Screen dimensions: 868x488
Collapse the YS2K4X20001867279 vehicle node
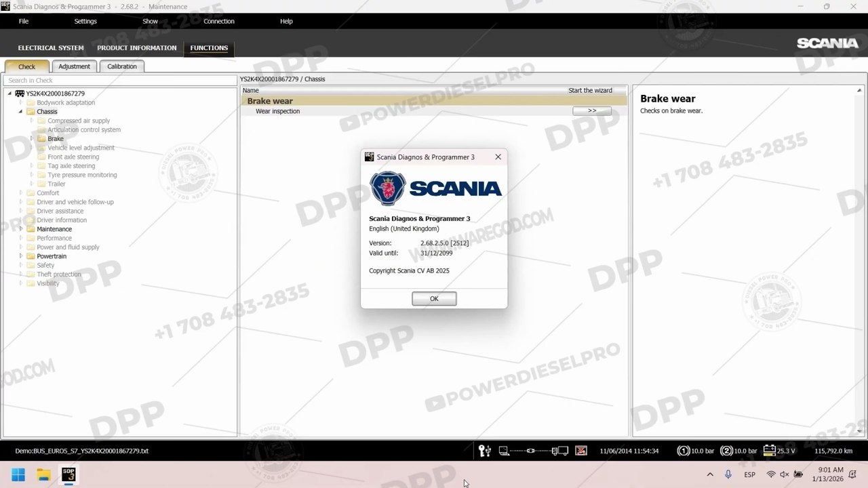click(9, 94)
